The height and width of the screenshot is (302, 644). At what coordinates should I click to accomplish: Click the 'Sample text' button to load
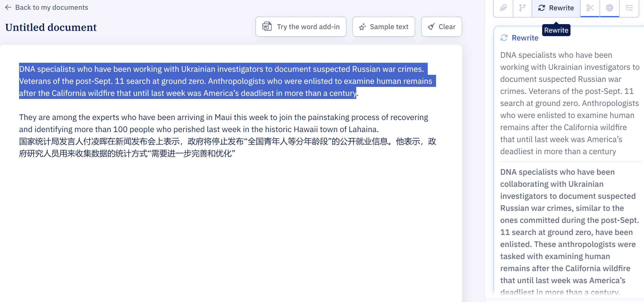pos(384,26)
